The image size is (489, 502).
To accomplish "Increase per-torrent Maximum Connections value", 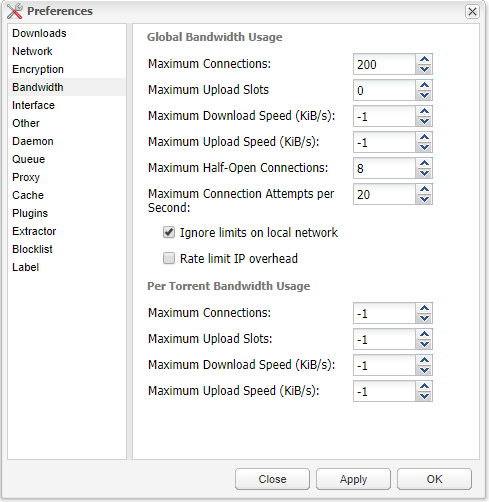I will coord(424,308).
